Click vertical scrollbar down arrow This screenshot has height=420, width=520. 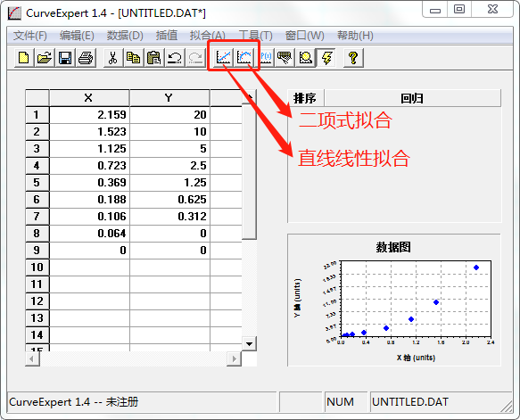pos(249,343)
